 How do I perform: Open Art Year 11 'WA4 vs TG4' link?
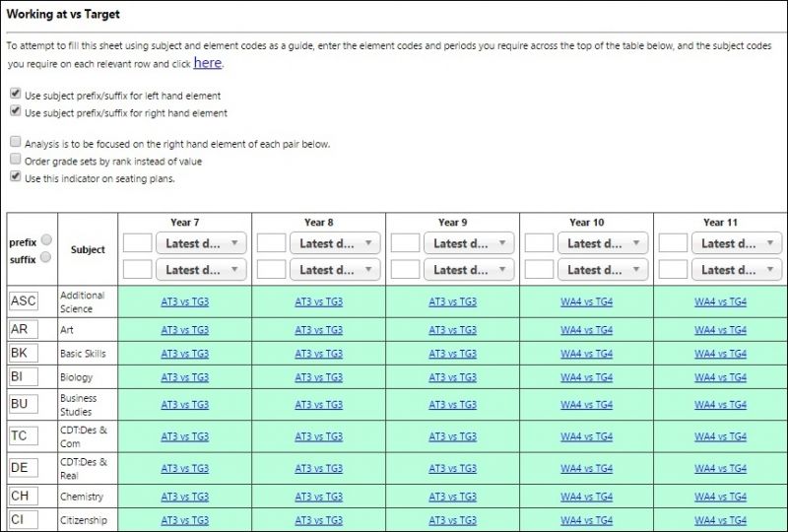[721, 330]
